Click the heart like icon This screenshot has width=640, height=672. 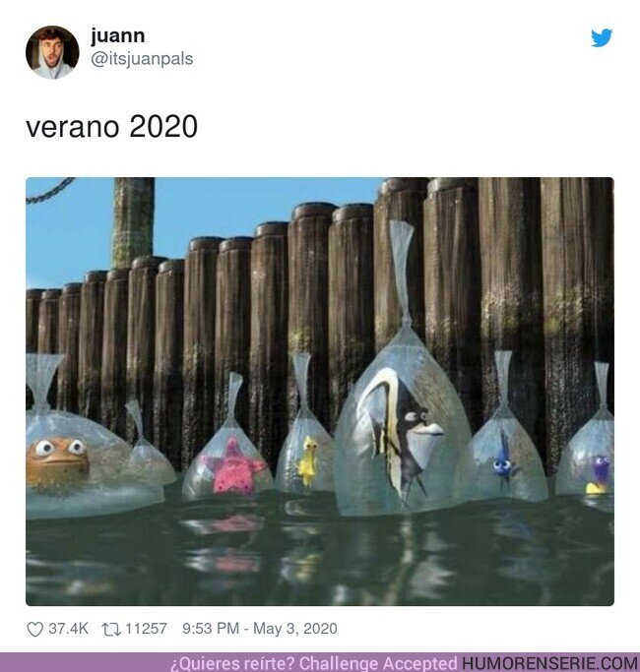(35, 629)
